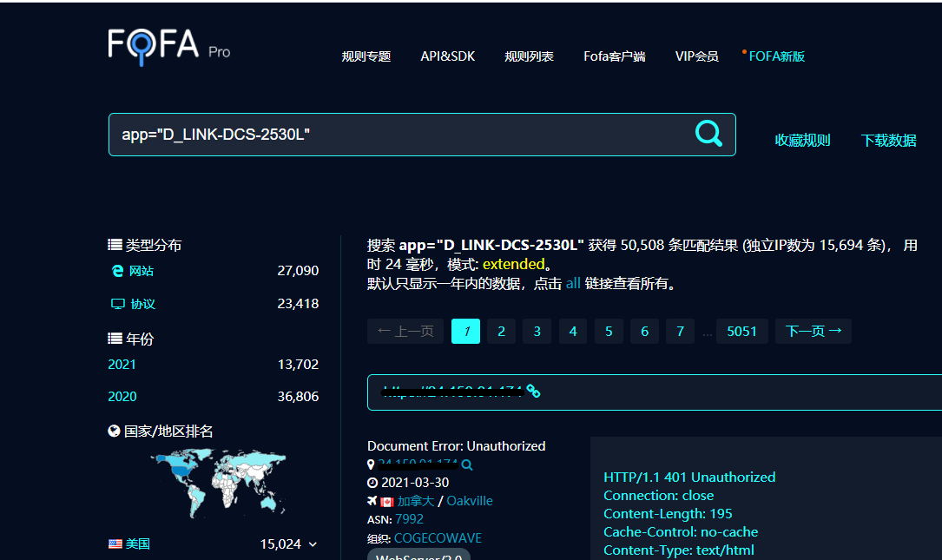Switch to FOFA新版
Viewport: 942px width, 560px height.
point(776,56)
